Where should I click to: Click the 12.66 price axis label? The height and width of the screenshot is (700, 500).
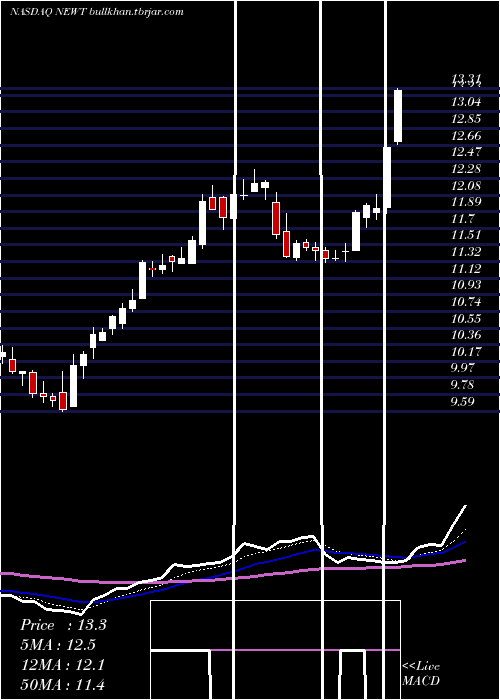(466, 135)
